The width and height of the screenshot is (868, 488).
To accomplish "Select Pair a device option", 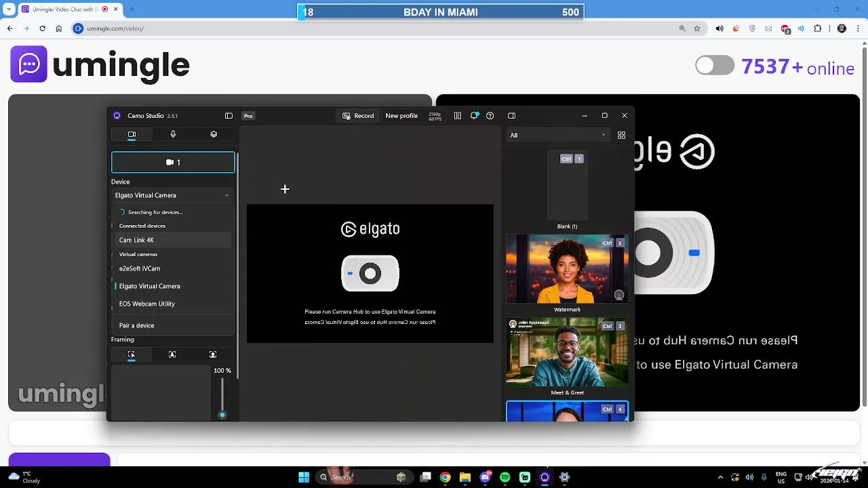I will [x=173, y=325].
